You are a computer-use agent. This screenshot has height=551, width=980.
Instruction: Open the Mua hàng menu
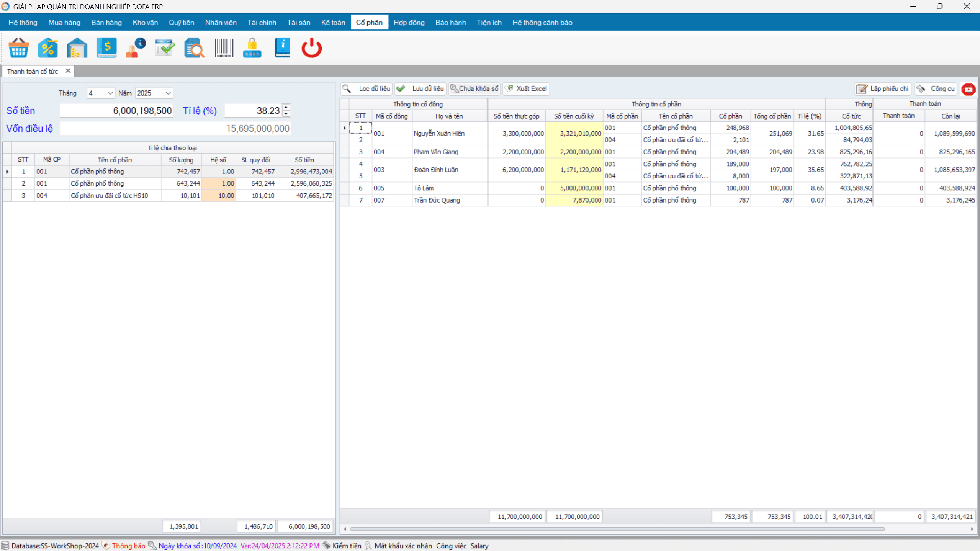click(x=64, y=22)
